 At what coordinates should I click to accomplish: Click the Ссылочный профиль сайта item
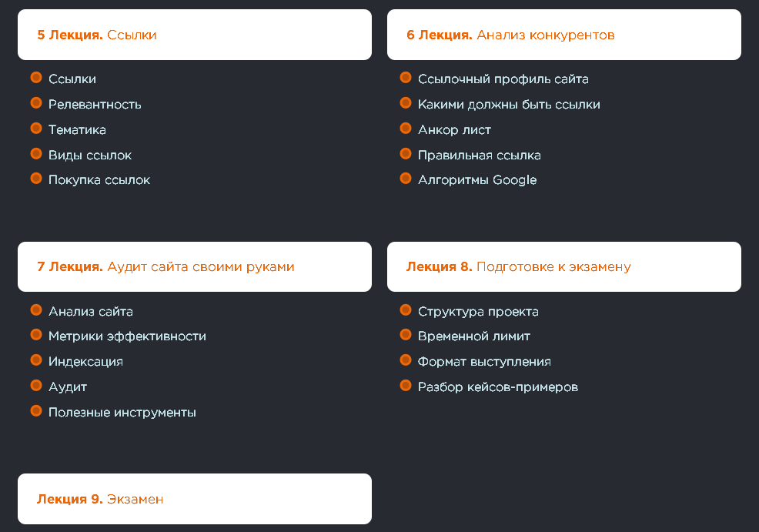click(503, 79)
